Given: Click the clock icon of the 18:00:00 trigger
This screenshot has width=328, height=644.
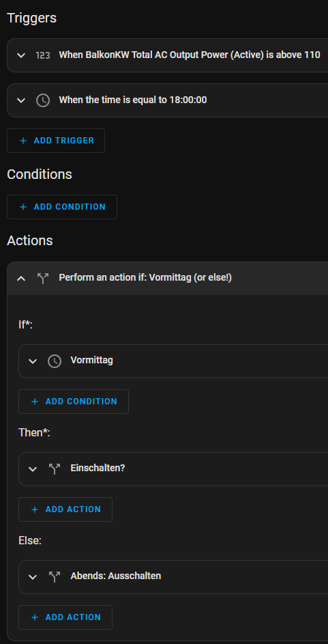Looking at the screenshot, I should 43,100.
